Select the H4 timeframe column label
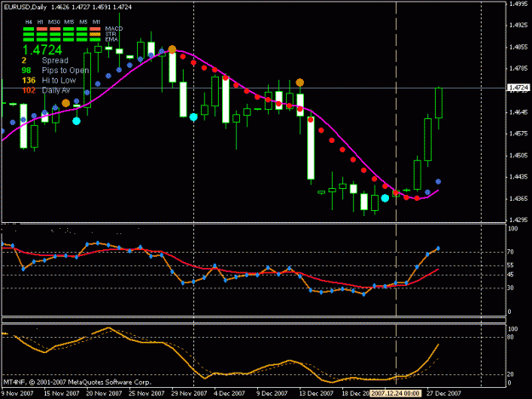This screenshot has height=399, width=532. click(28, 22)
